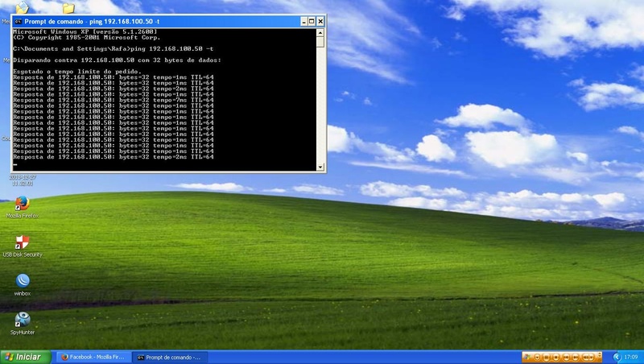Viewport: 644px width, 364px height.
Task: Click the Windows Media Player logo in taskbar
Action: 527,357
